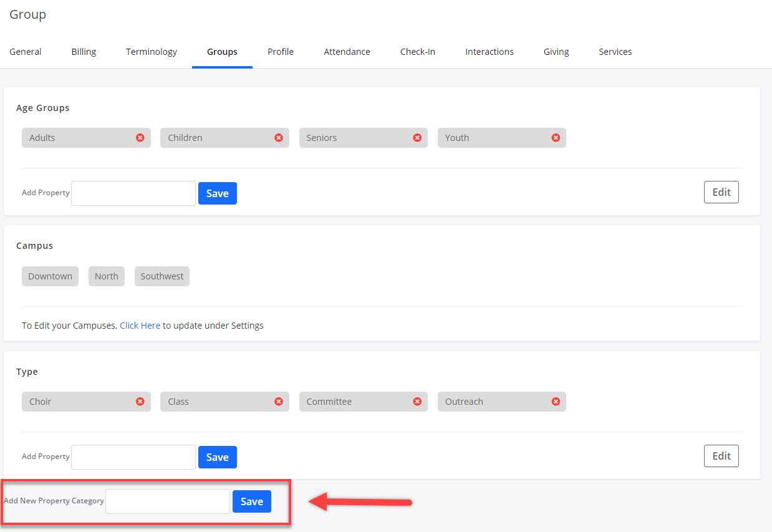Click the Outreach tag label
This screenshot has width=772, height=532.
click(464, 402)
